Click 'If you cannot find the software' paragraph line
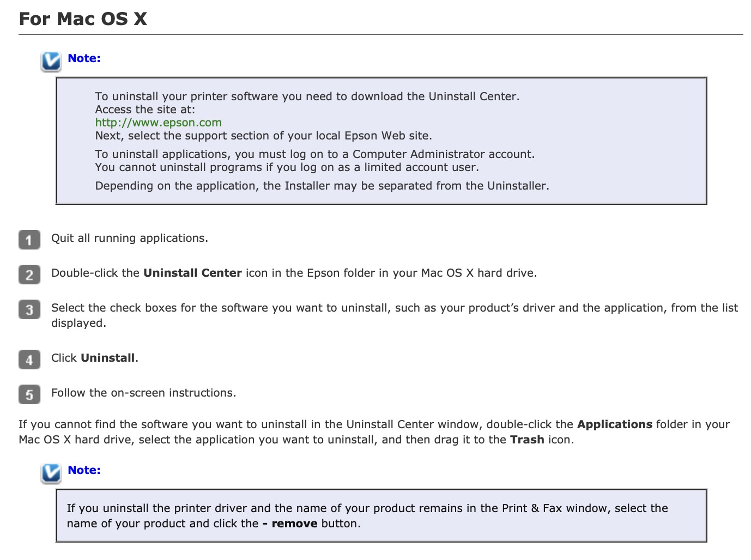 coord(374,424)
